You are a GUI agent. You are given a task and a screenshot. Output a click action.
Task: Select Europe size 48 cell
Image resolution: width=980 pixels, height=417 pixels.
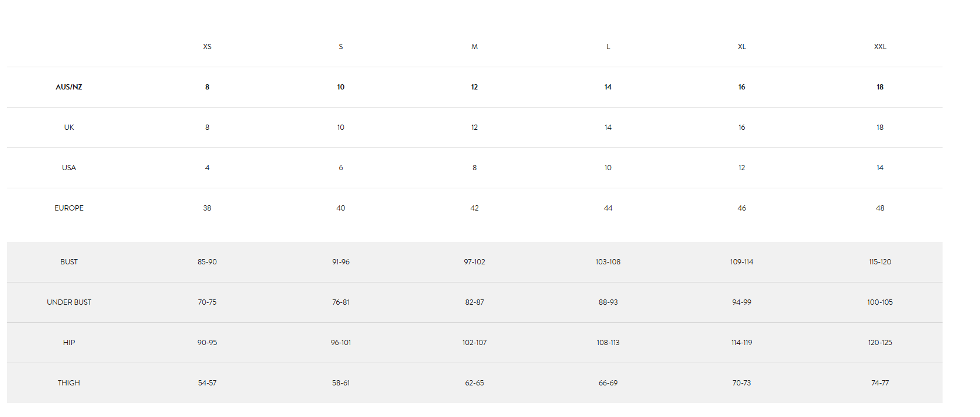pyautogui.click(x=880, y=208)
